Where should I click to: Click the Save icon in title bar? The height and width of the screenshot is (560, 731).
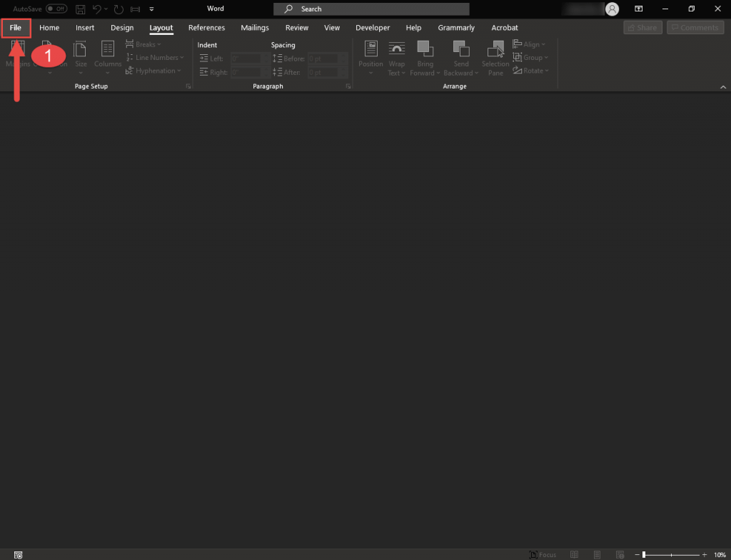click(x=80, y=9)
